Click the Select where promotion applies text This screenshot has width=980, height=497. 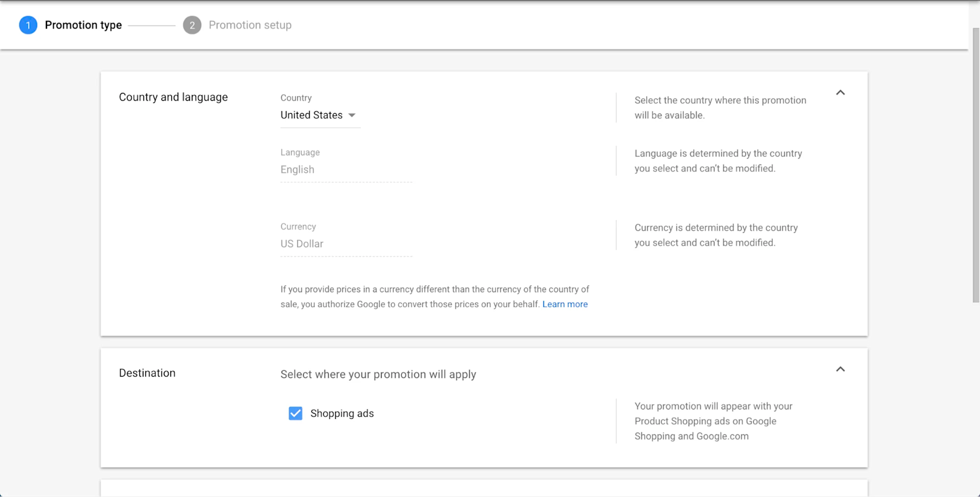378,374
